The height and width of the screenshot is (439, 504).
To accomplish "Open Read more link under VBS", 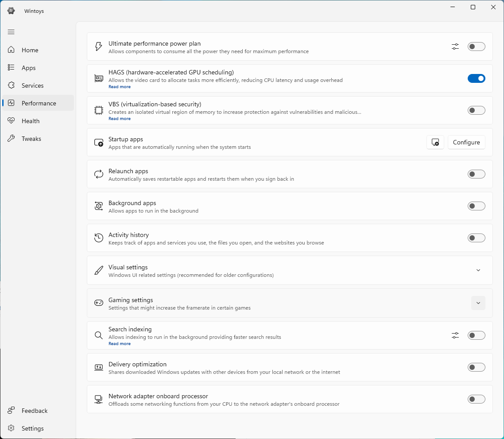I will coord(120,119).
